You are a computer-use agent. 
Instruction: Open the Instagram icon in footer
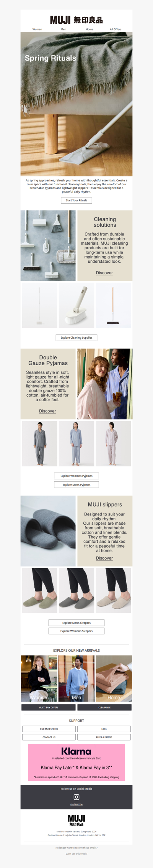coord(76,797)
